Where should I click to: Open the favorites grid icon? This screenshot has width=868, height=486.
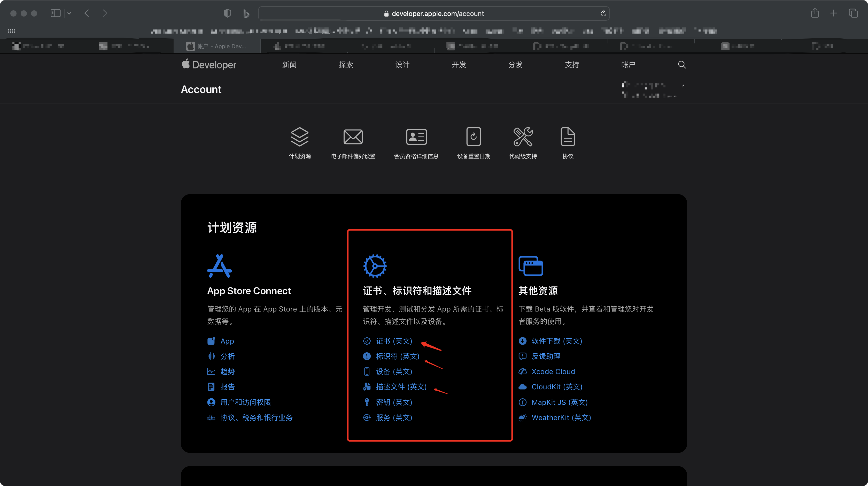click(11, 31)
